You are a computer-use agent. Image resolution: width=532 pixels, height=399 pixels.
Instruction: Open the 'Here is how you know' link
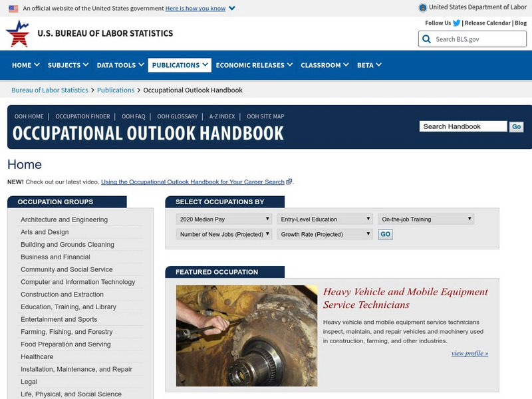[195, 8]
